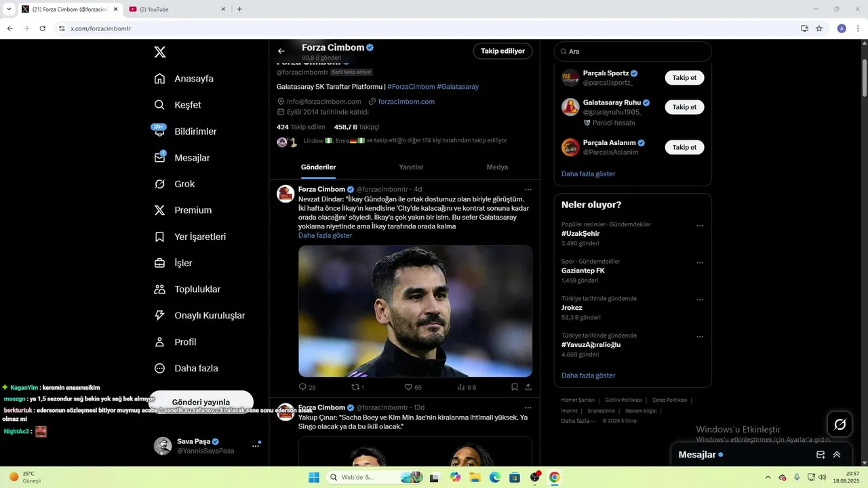Open #UzakŞehir trend

[580, 234]
